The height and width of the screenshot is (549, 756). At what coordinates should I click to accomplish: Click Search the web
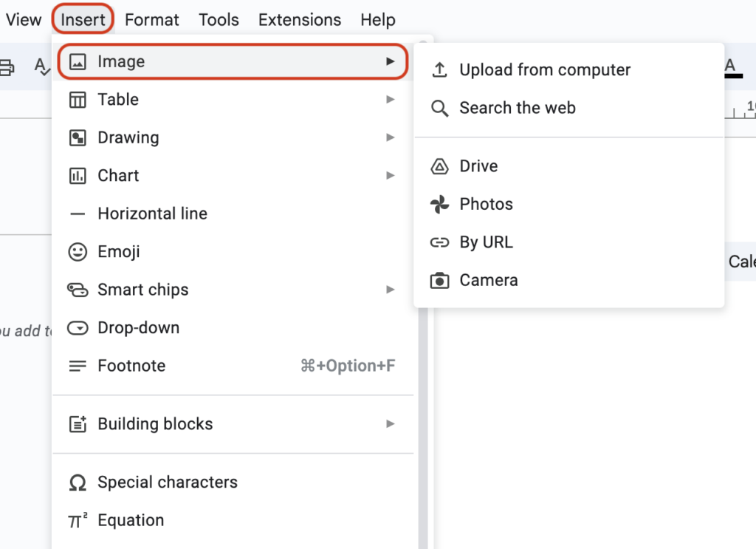point(518,108)
